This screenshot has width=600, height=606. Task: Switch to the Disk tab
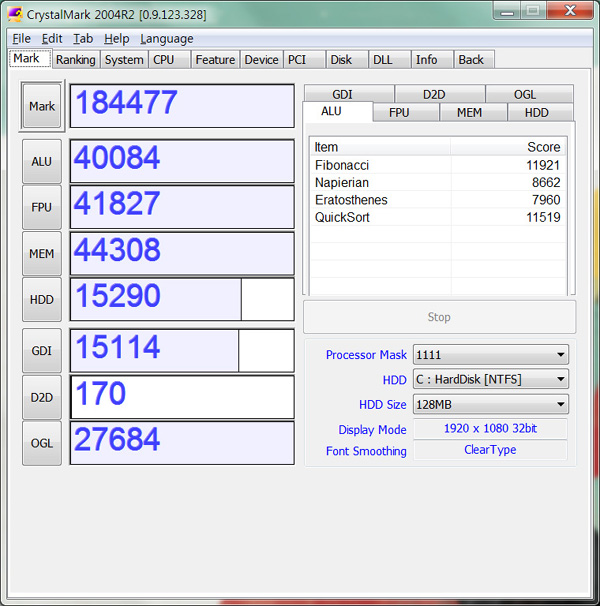pyautogui.click(x=347, y=60)
